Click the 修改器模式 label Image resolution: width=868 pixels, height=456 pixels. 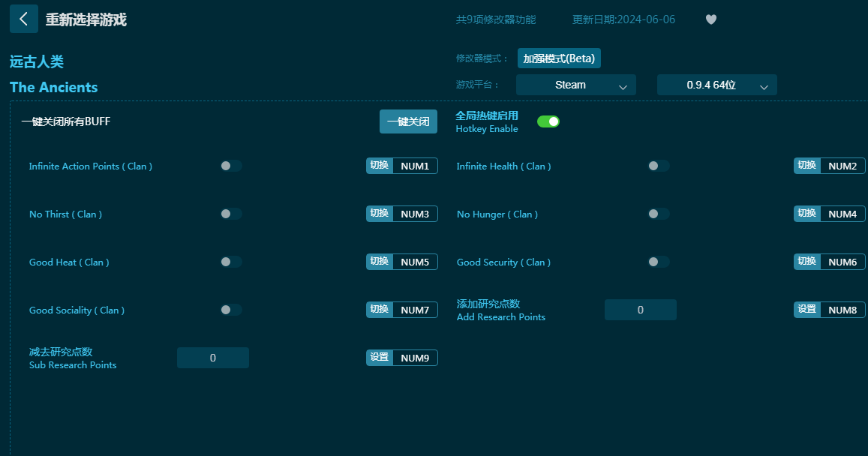tap(482, 58)
